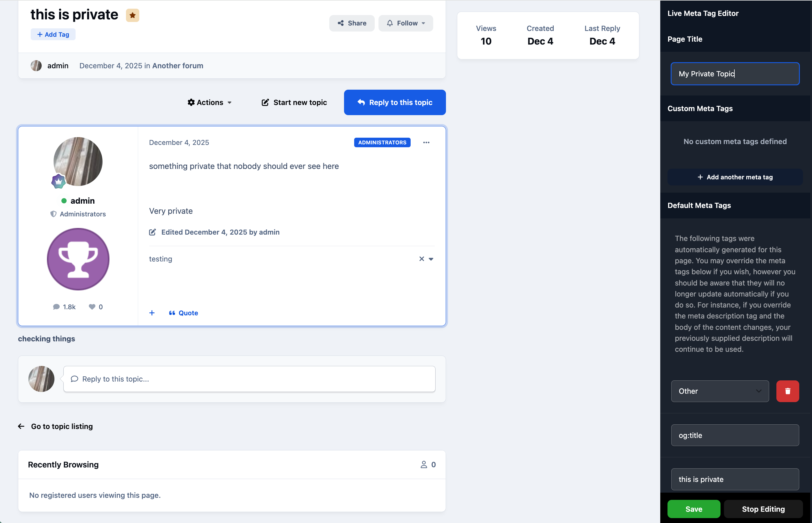The width and height of the screenshot is (812, 523).
Task: Remove the 'testing' entry with X icon
Action: [x=421, y=259]
